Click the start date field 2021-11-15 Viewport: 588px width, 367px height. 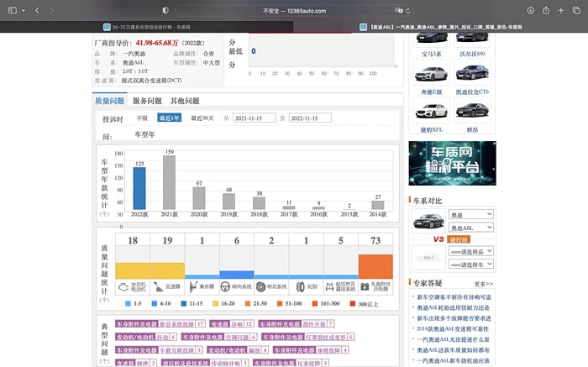click(x=254, y=118)
